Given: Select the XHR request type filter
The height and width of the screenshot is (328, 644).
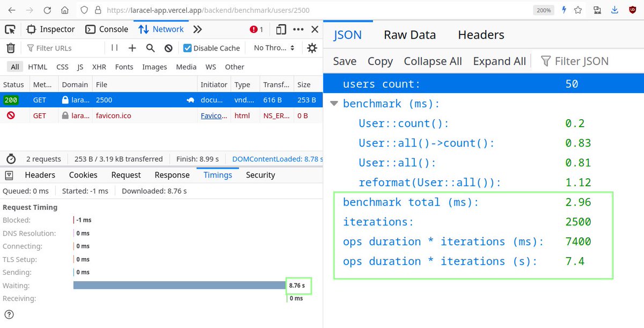Looking at the screenshot, I should [x=99, y=67].
